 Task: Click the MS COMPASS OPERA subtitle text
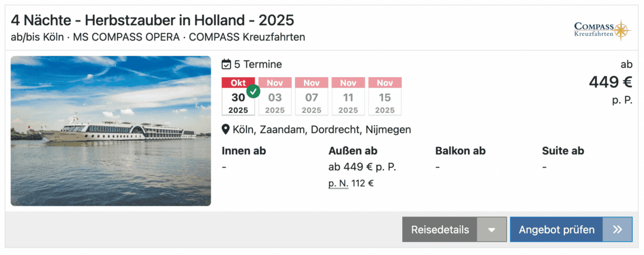point(126,37)
